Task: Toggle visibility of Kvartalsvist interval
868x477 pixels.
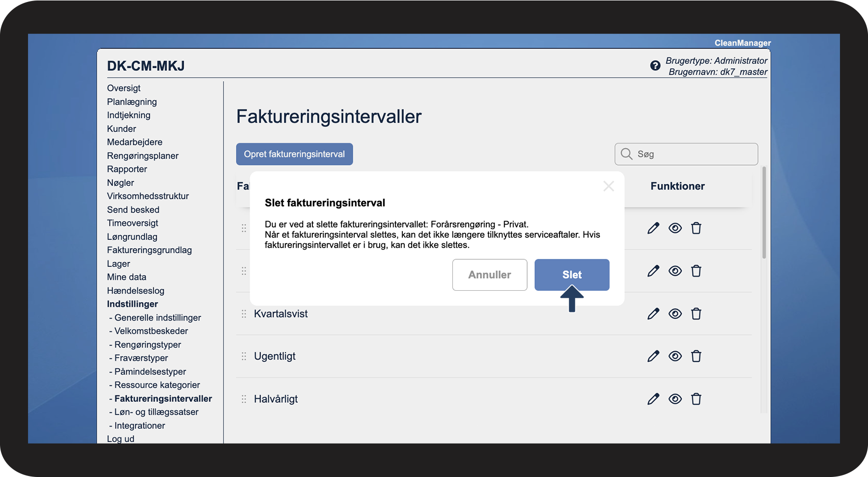Action: pos(675,313)
